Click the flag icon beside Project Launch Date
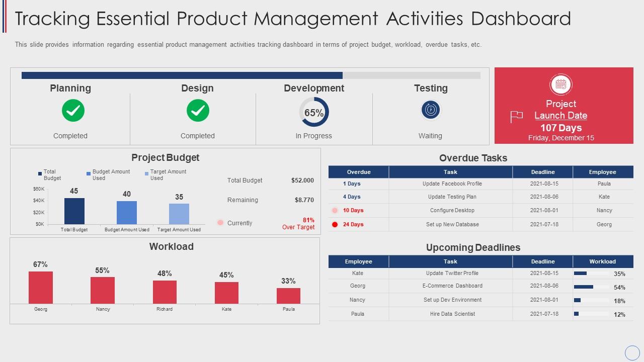This screenshot has height=362, width=644. [x=516, y=116]
